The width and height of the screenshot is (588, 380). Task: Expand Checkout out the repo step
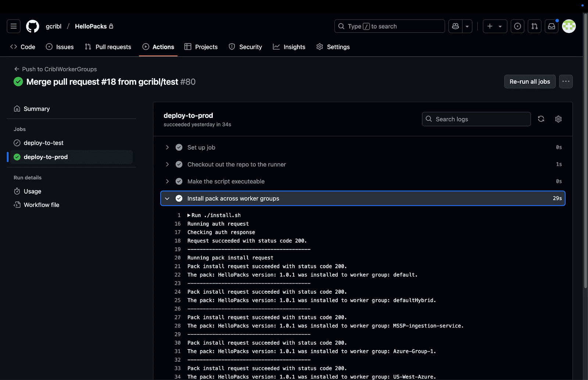[167, 164]
